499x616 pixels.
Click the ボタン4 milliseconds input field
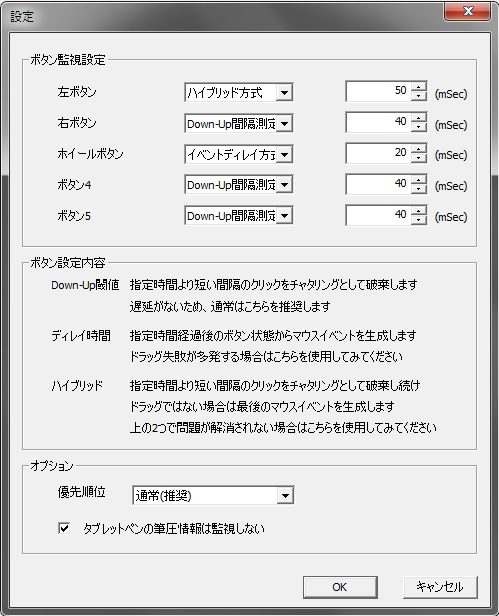click(379, 184)
